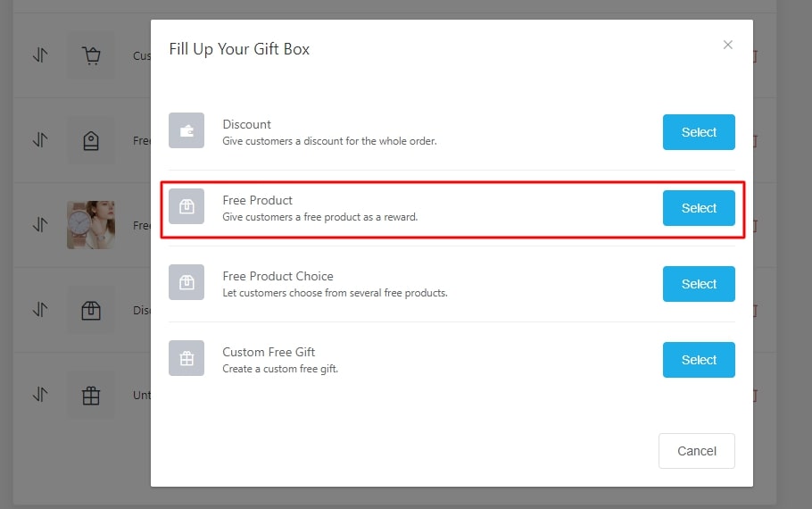Click the Free Product box icon

pos(186,207)
